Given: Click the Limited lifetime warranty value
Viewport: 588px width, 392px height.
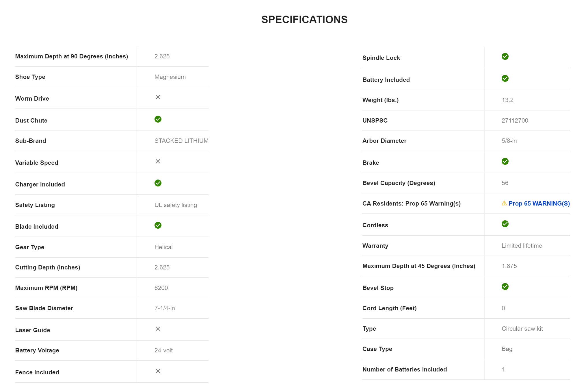Looking at the screenshot, I should coord(522,246).
